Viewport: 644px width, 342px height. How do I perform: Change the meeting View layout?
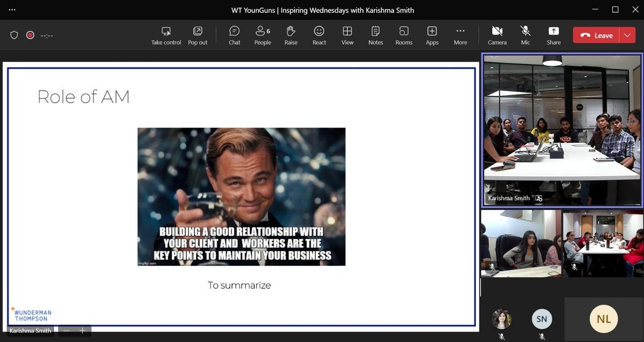click(347, 36)
